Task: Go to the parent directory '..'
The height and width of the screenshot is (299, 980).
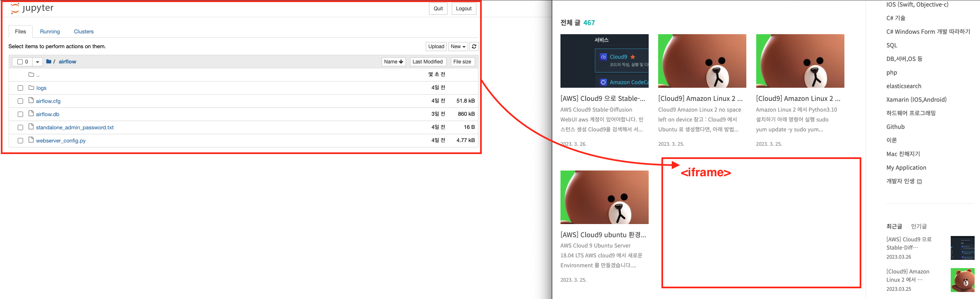Action: (38, 75)
